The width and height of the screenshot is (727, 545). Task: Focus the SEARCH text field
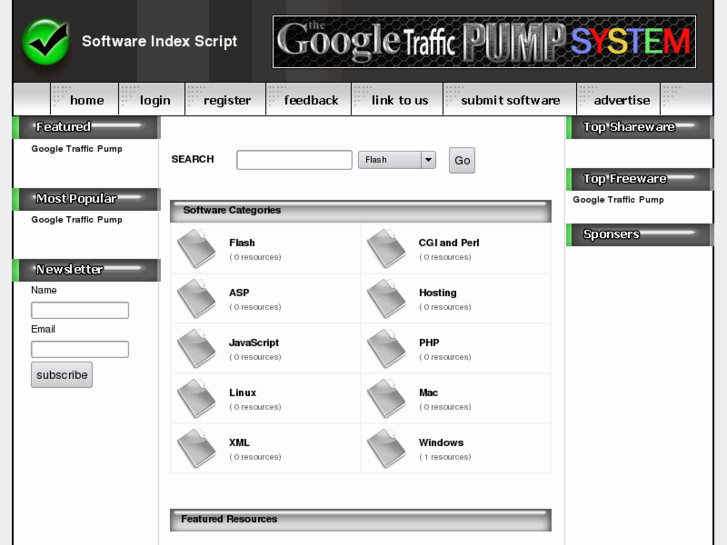(294, 160)
